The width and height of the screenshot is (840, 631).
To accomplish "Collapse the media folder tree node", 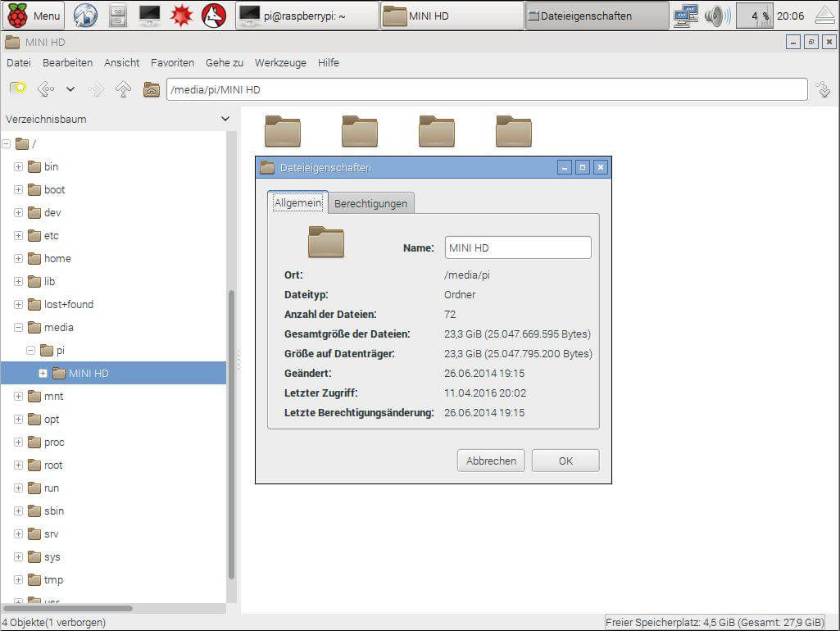I will pos(18,328).
